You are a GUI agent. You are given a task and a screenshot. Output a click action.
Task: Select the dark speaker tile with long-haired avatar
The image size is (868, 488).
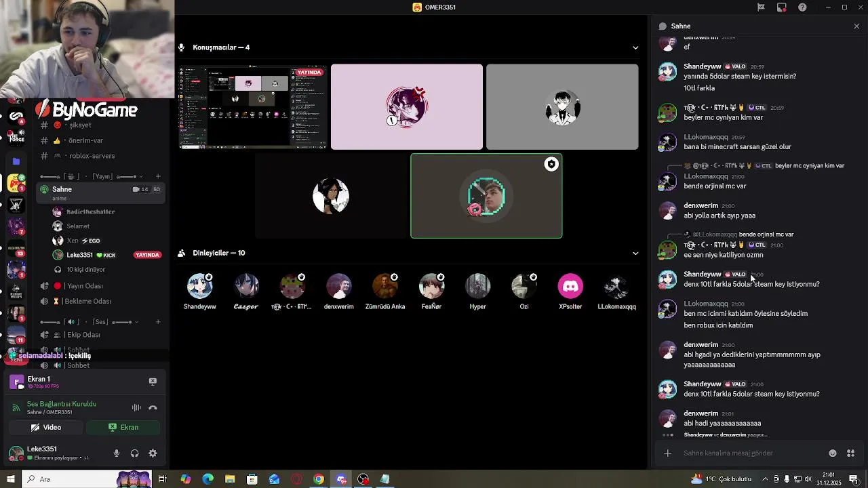pos(331,196)
